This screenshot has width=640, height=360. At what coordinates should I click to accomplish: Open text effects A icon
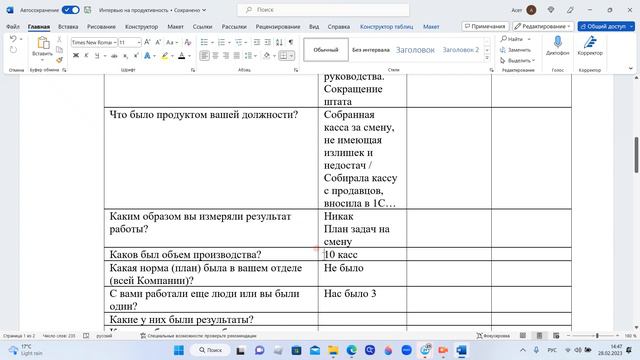coord(147,56)
